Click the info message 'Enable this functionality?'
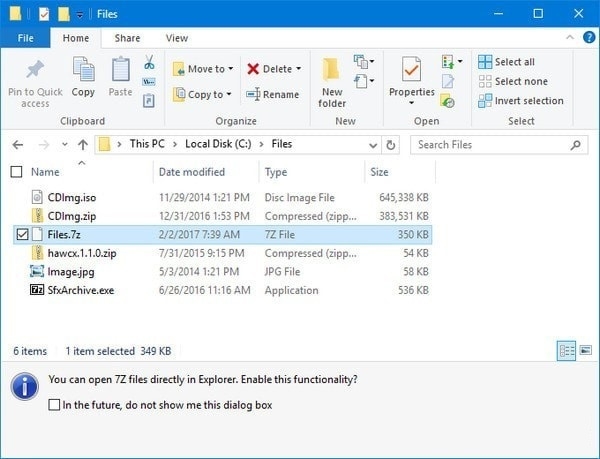Image resolution: width=600 pixels, height=459 pixels. [x=299, y=379]
